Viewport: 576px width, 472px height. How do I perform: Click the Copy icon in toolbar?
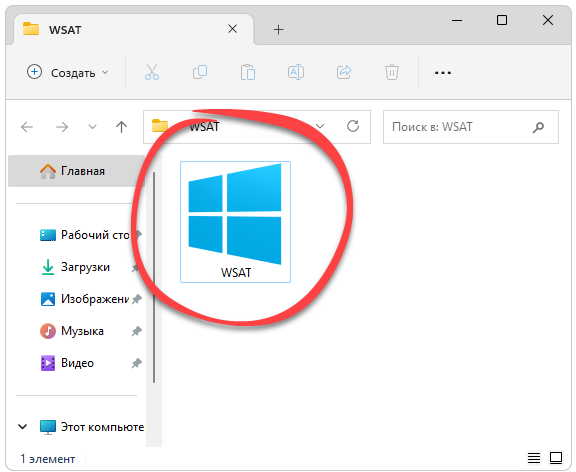pyautogui.click(x=200, y=72)
